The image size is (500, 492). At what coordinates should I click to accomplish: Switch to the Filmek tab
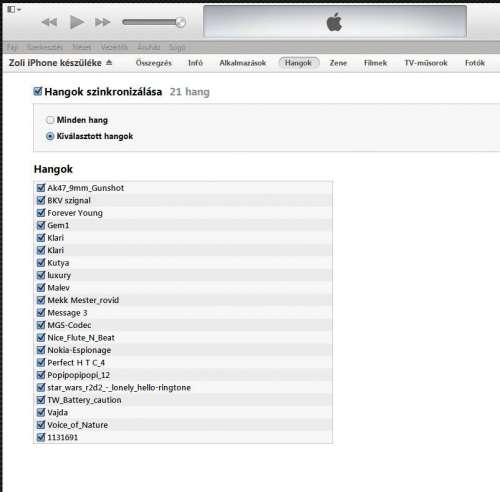click(x=375, y=63)
